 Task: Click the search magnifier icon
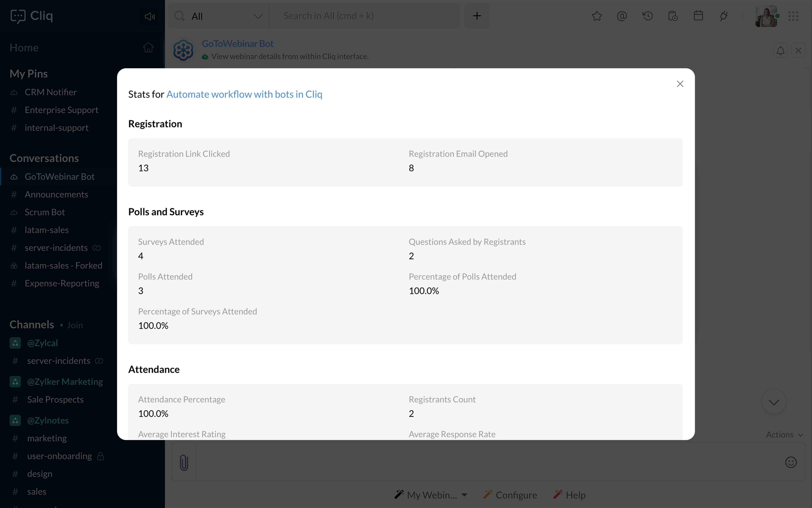180,16
